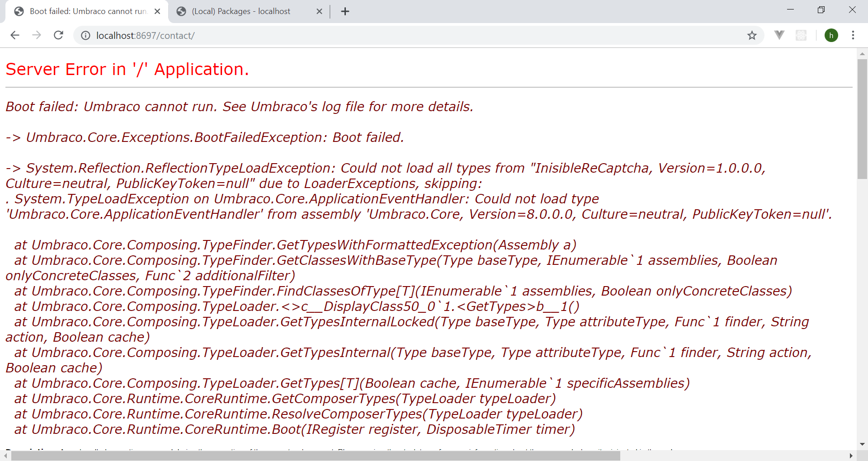Click the 'Server Error in '/' Application.' heading

[x=127, y=69]
